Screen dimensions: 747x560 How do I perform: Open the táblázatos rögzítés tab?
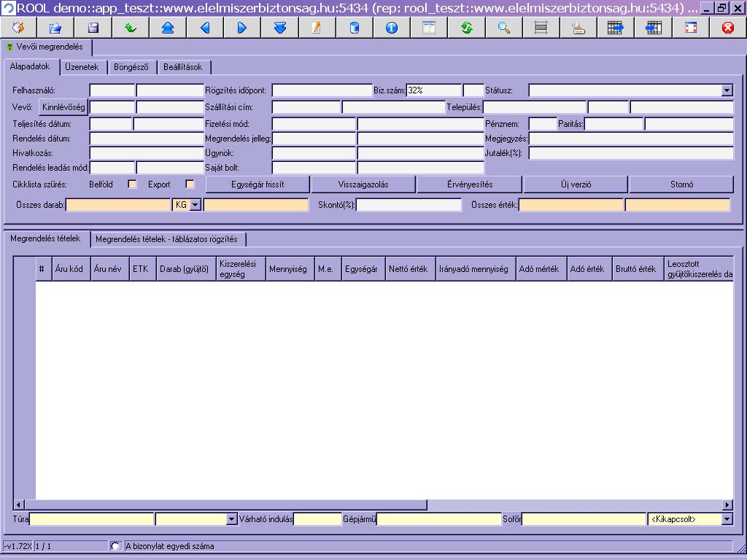[167, 239]
